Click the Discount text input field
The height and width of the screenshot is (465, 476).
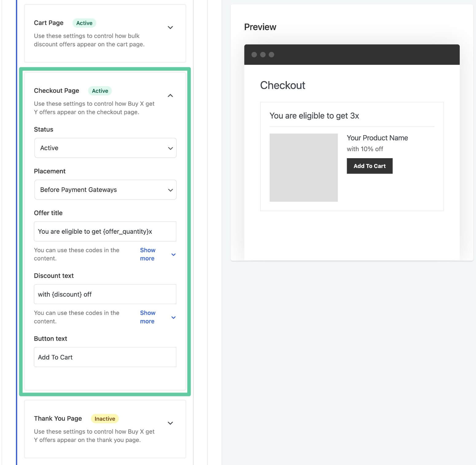pos(105,294)
